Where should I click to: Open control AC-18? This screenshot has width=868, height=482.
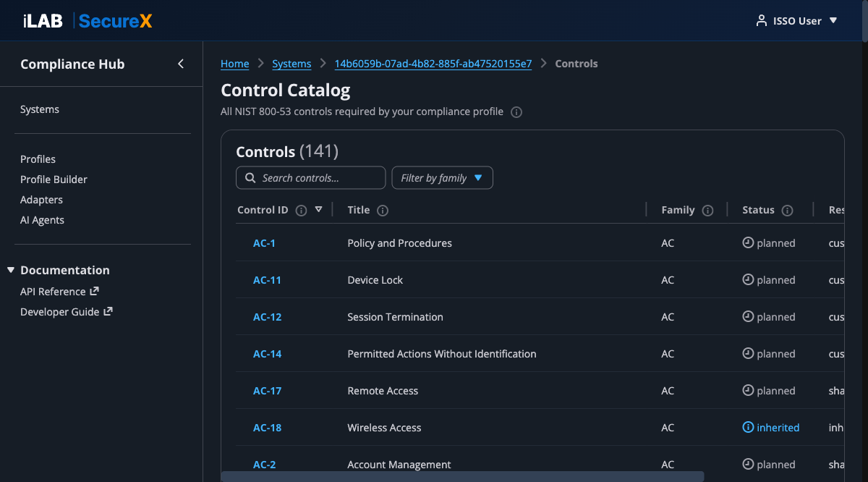pyautogui.click(x=267, y=428)
